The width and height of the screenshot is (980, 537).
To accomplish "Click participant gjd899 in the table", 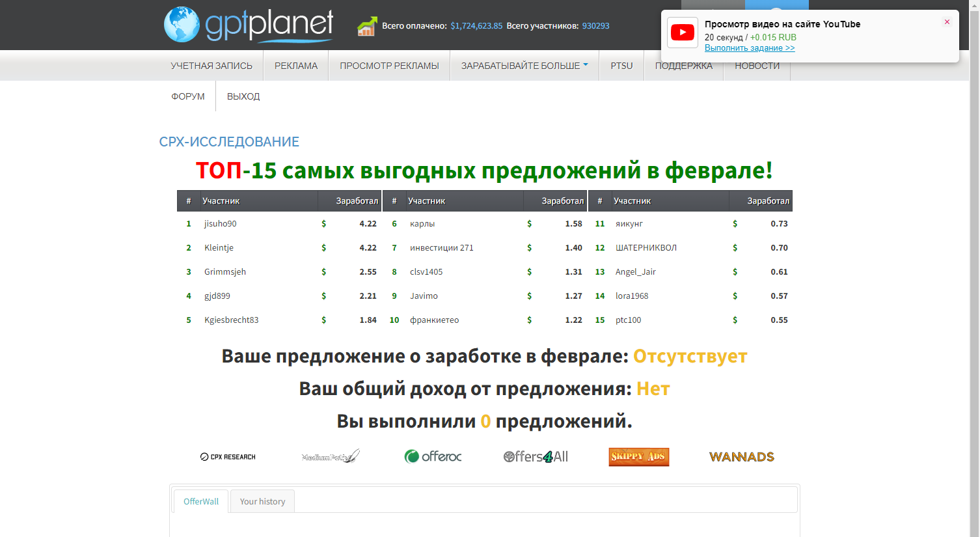I will point(217,296).
